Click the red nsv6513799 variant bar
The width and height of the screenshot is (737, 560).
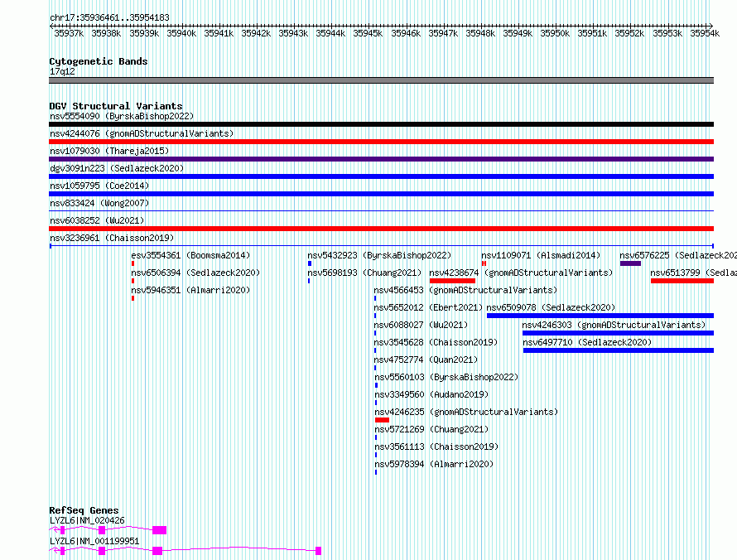coord(682,281)
